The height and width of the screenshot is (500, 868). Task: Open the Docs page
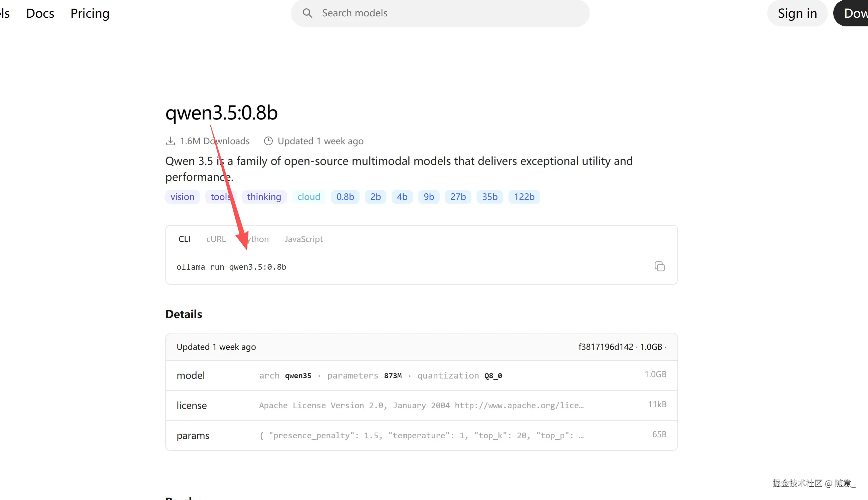click(40, 13)
